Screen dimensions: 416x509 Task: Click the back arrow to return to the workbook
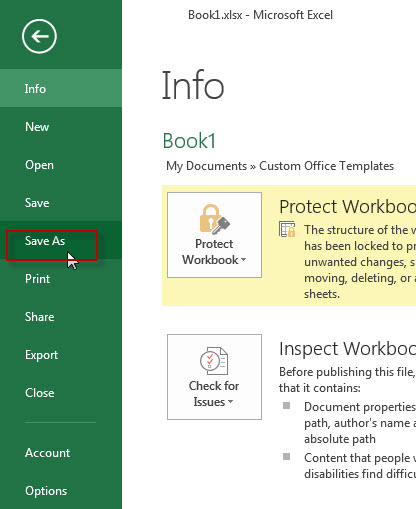point(39,36)
